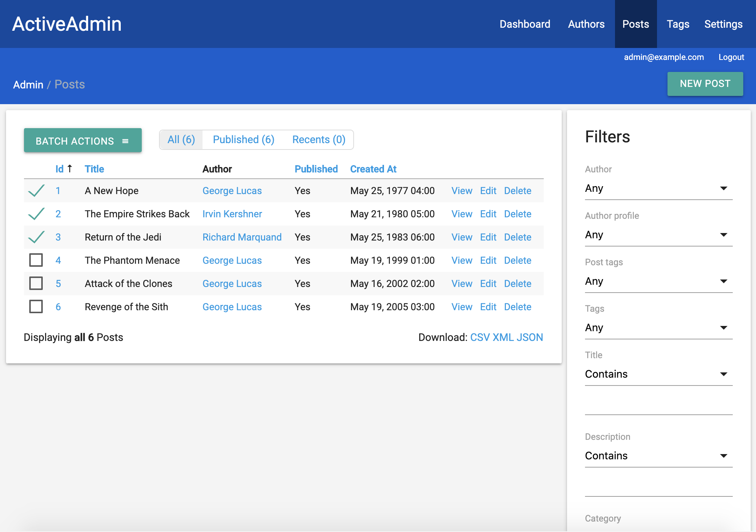Uncheck The Empire Strikes Back row
The height and width of the screenshot is (532, 756).
point(36,214)
